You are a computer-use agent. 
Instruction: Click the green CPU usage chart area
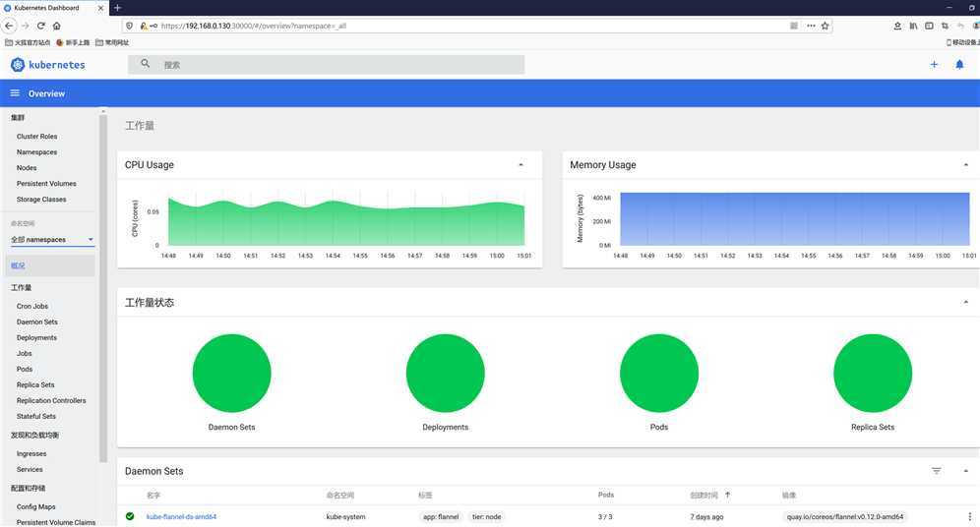click(x=346, y=225)
